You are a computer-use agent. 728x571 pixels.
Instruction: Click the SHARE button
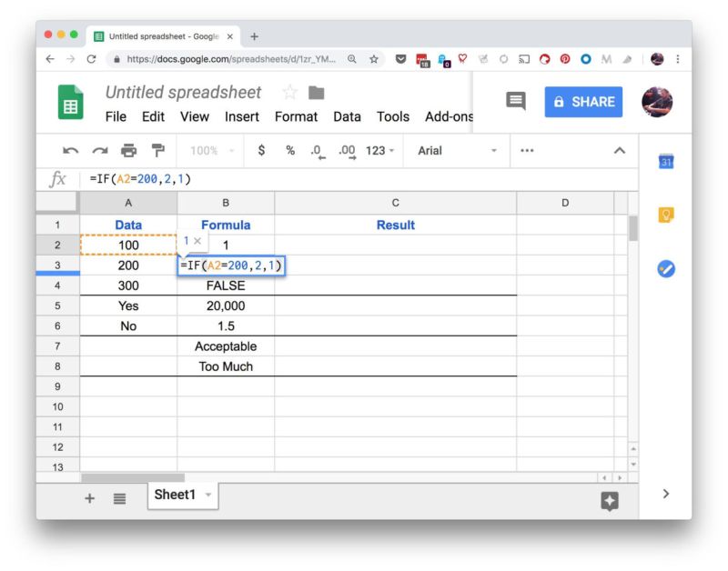(x=583, y=102)
